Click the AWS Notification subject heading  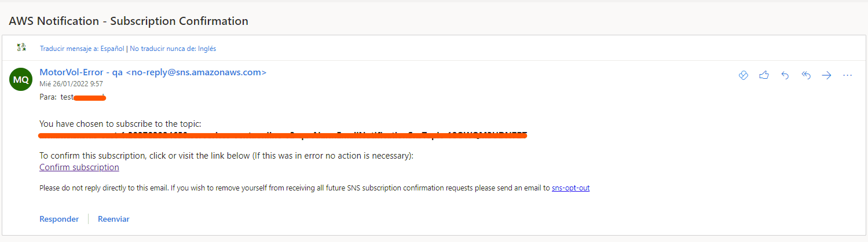pyautogui.click(x=129, y=21)
